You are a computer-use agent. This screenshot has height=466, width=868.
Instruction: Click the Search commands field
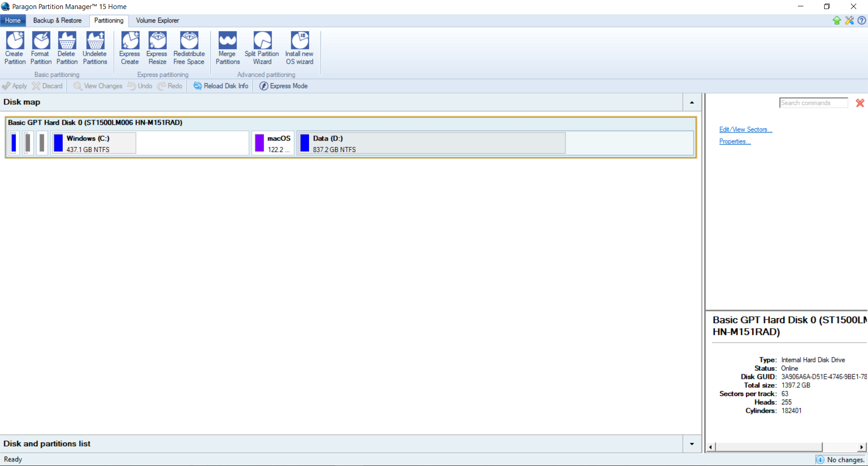[813, 103]
